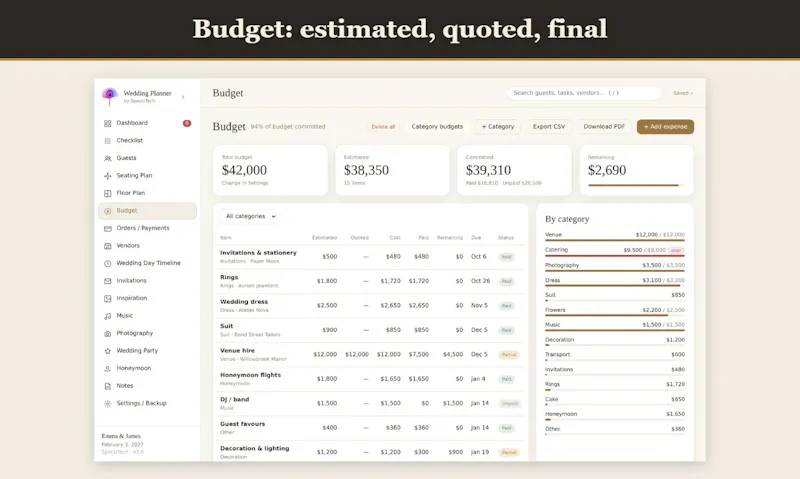
Task: Click the Photography camera icon
Action: pos(108,334)
